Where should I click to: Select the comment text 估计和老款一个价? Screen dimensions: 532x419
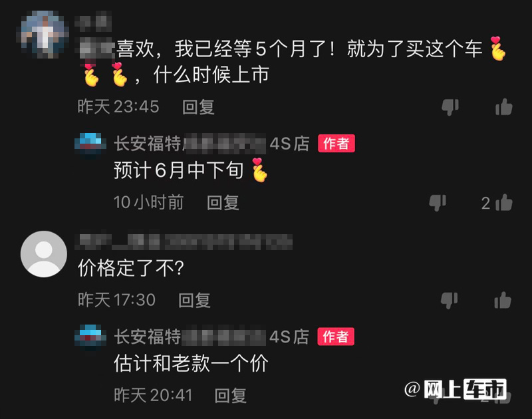[191, 363]
